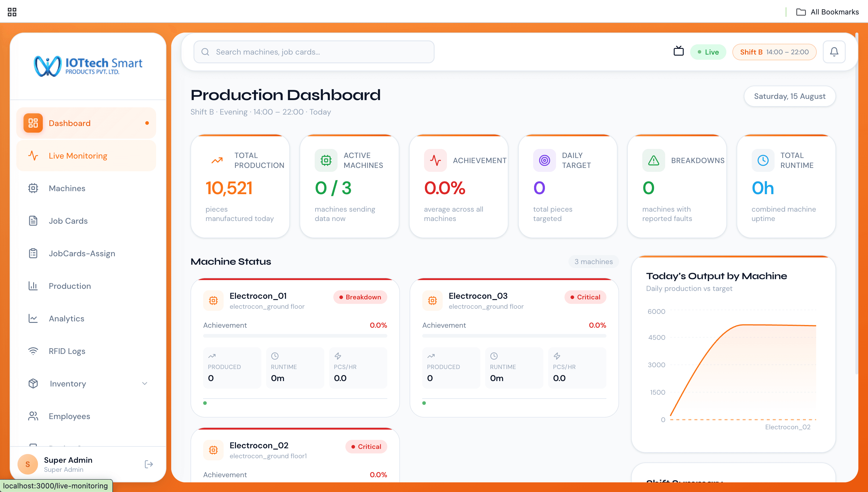The height and width of the screenshot is (492, 868).
Task: Open the browser apps grid icon
Action: coord(12,12)
